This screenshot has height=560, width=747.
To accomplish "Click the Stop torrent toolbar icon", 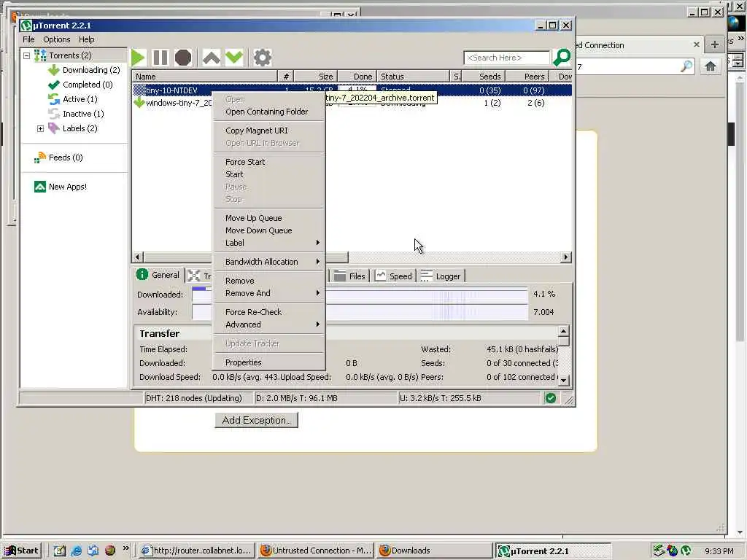I will click(x=183, y=58).
